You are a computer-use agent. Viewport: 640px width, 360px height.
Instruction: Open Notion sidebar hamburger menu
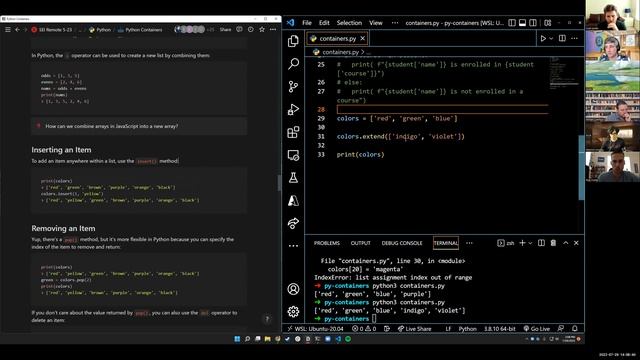8,30
